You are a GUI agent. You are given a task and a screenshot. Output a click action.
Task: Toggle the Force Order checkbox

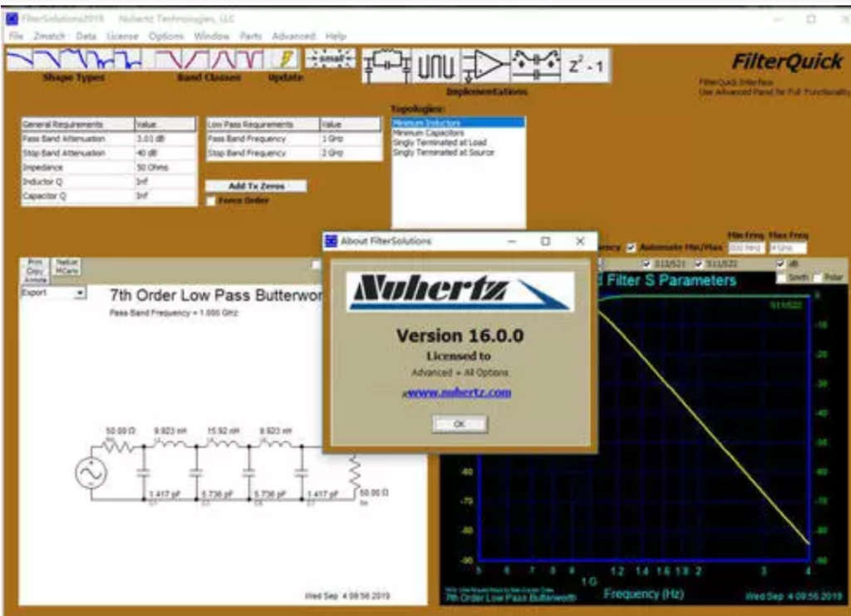210,201
